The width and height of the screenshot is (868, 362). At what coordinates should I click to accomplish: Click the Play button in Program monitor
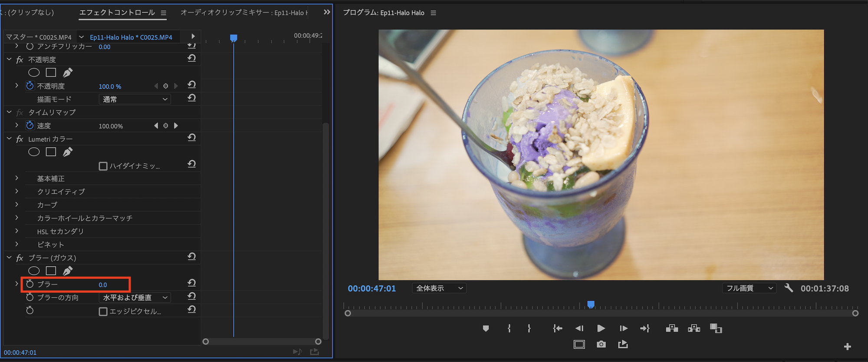click(x=601, y=329)
